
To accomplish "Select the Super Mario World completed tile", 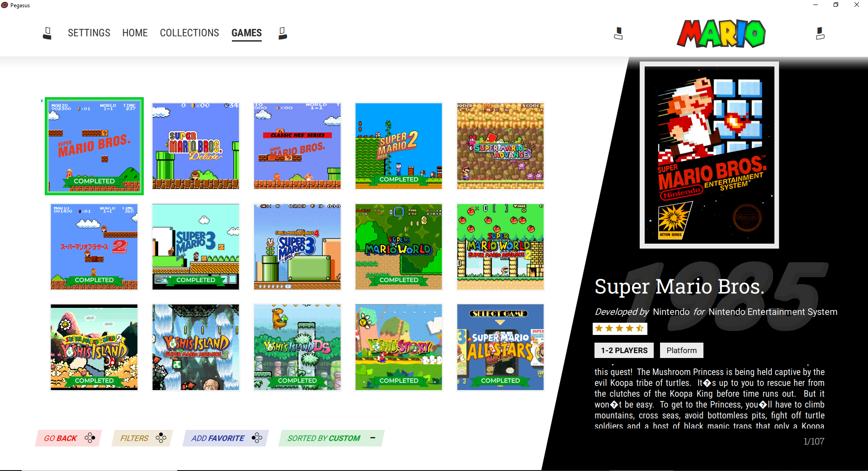I will 399,247.
